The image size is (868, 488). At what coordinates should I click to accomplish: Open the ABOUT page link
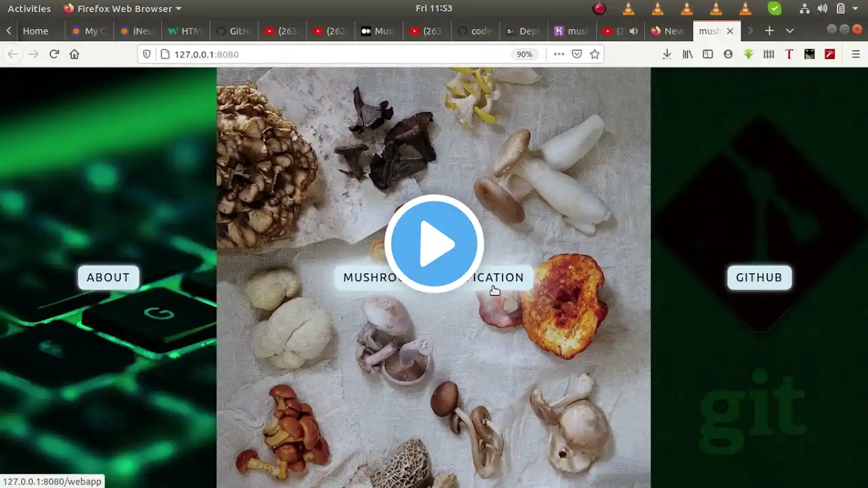click(108, 277)
